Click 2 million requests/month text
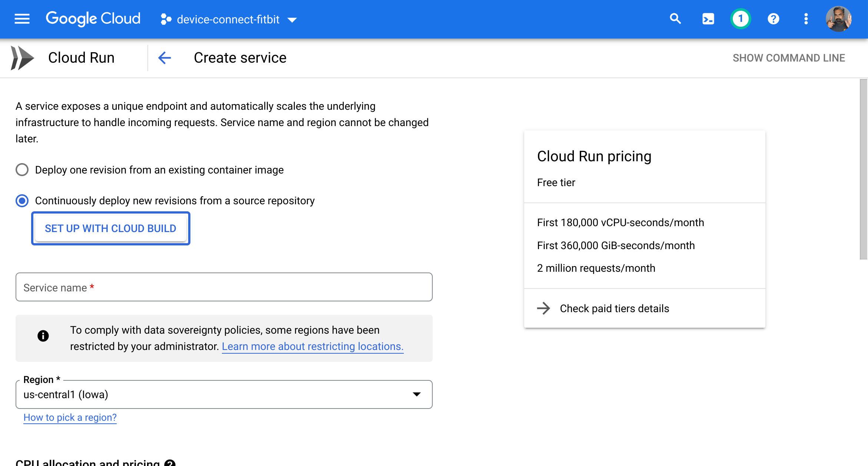868x466 pixels. click(596, 268)
